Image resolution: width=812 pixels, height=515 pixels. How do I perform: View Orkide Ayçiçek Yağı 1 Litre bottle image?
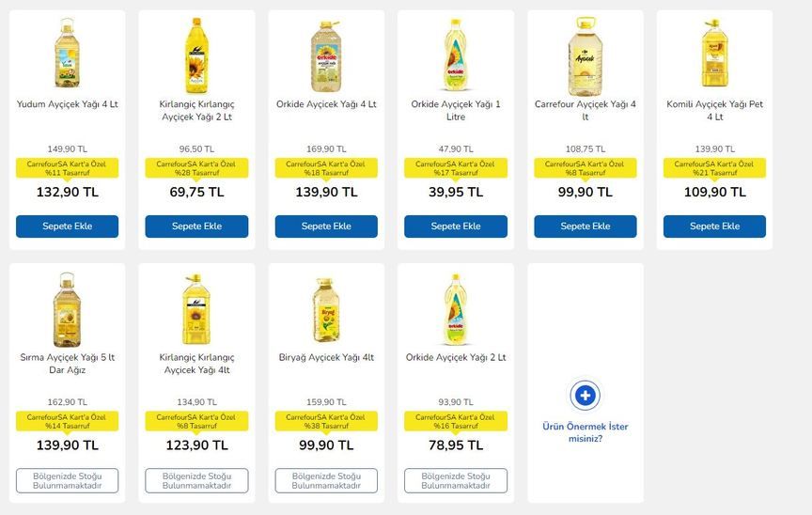point(456,55)
